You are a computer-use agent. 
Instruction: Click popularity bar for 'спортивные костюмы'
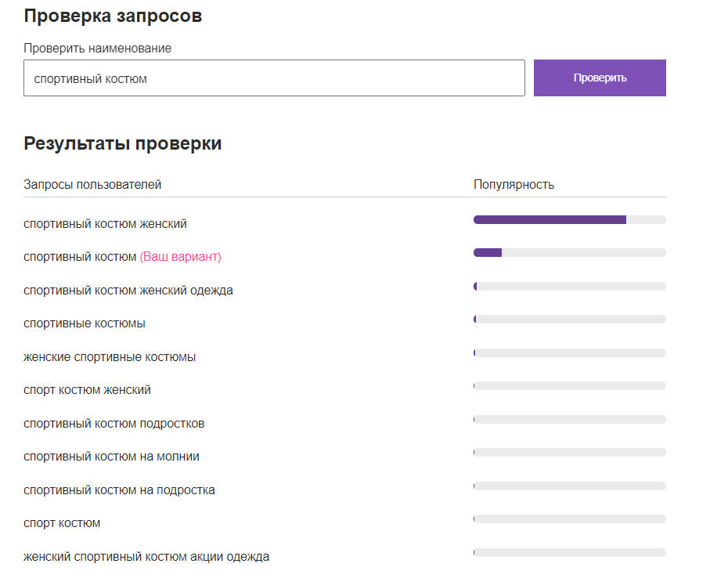[x=569, y=320]
